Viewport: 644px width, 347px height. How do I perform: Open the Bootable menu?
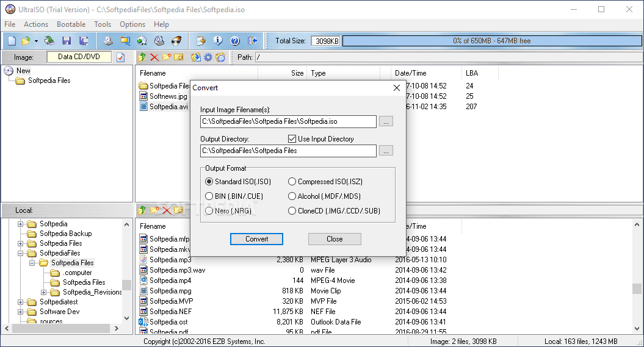coord(71,24)
